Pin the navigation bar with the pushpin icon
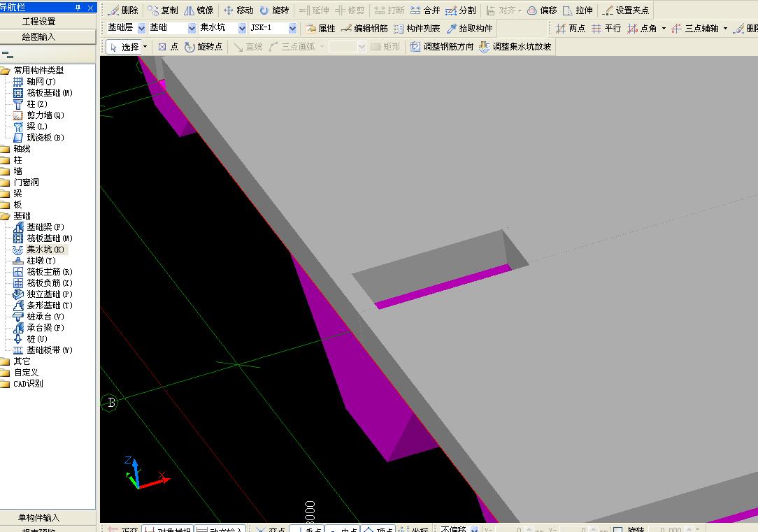Image resolution: width=758 pixels, height=532 pixels. point(78,8)
